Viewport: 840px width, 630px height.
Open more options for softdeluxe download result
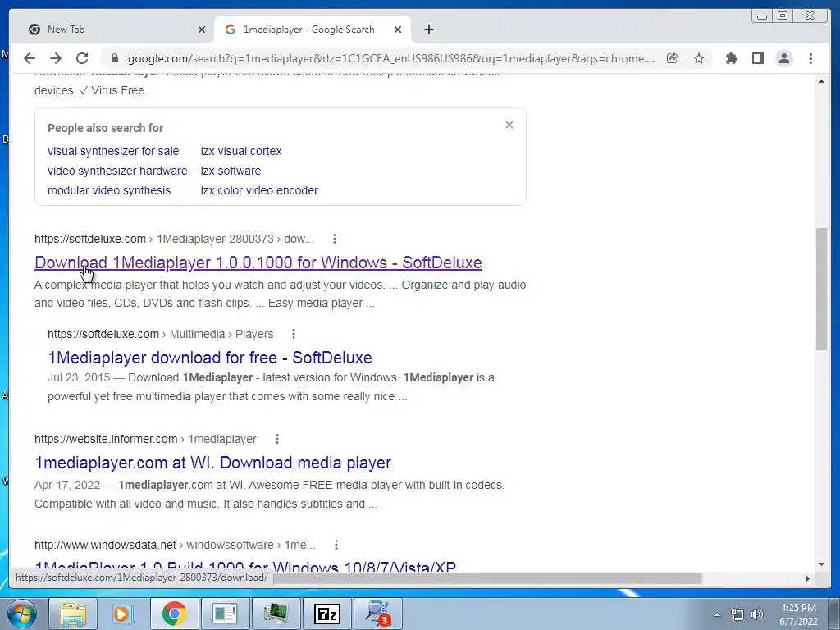pyautogui.click(x=335, y=239)
